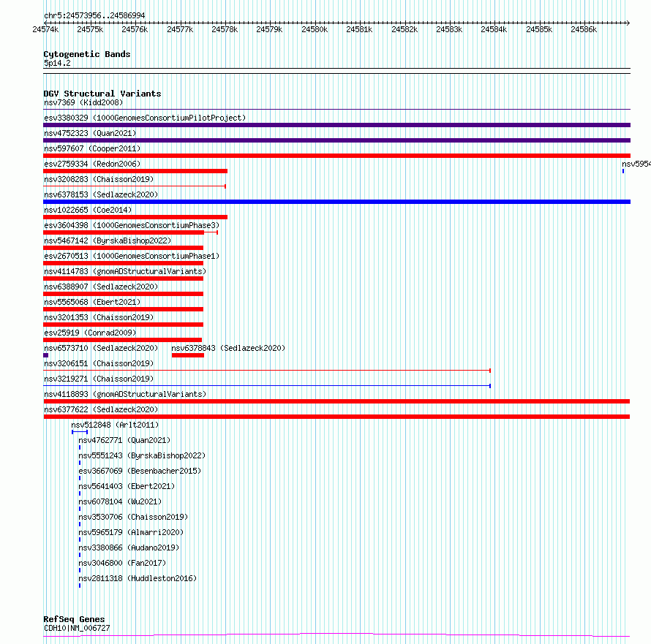651x644 pixels.
Task: Open nsv5551243 (ByrskaBishop2022) label
Action: click(x=142, y=455)
